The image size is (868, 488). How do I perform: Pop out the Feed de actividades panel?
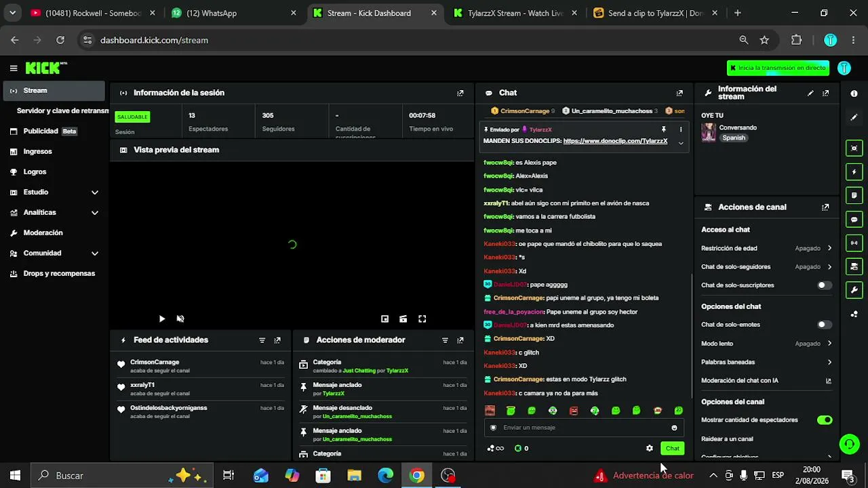point(277,340)
